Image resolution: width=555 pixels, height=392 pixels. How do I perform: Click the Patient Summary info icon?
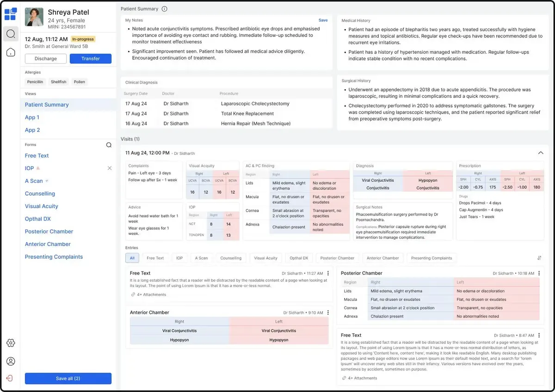click(165, 9)
